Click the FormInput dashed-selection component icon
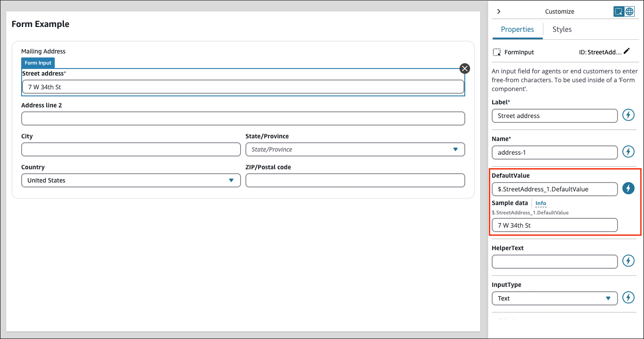The image size is (644, 339). (x=496, y=51)
